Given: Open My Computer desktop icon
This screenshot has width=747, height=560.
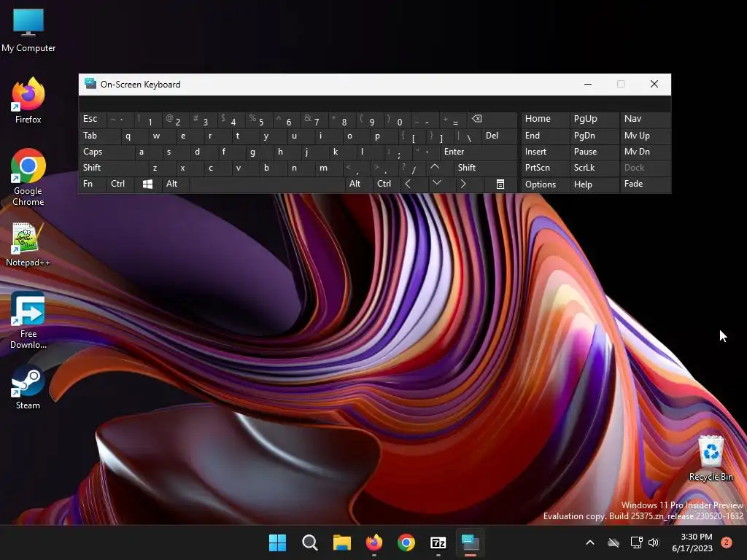Looking at the screenshot, I should (x=28, y=31).
